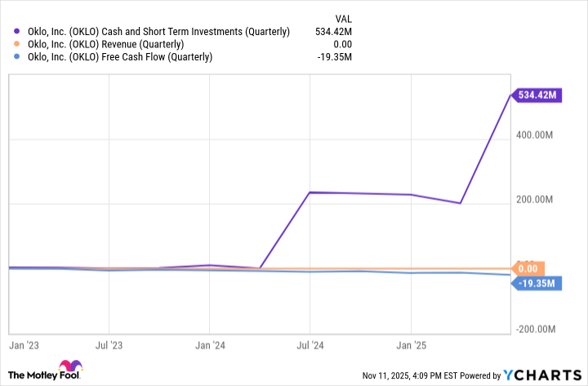Click the 534.42M value in the legend table
588x386 pixels.
click(333, 32)
